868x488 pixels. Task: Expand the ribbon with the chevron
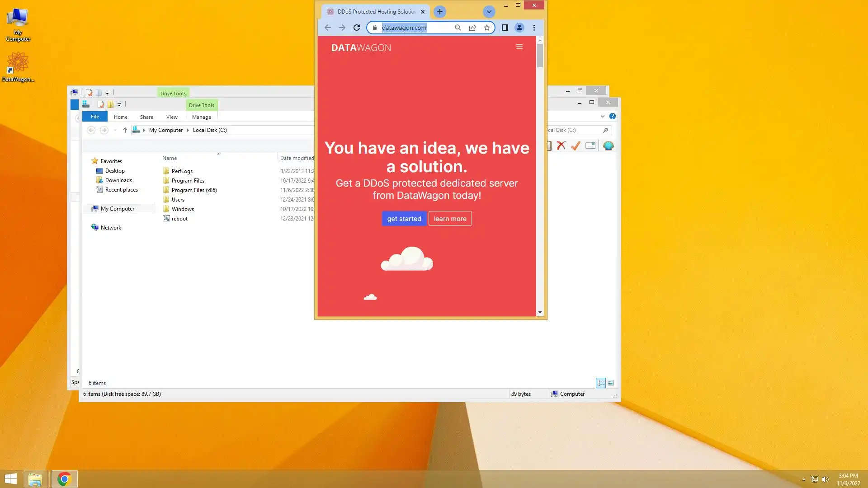coord(603,116)
